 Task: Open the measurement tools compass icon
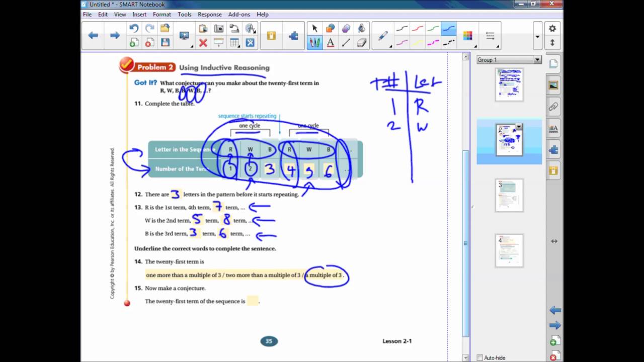click(x=250, y=29)
